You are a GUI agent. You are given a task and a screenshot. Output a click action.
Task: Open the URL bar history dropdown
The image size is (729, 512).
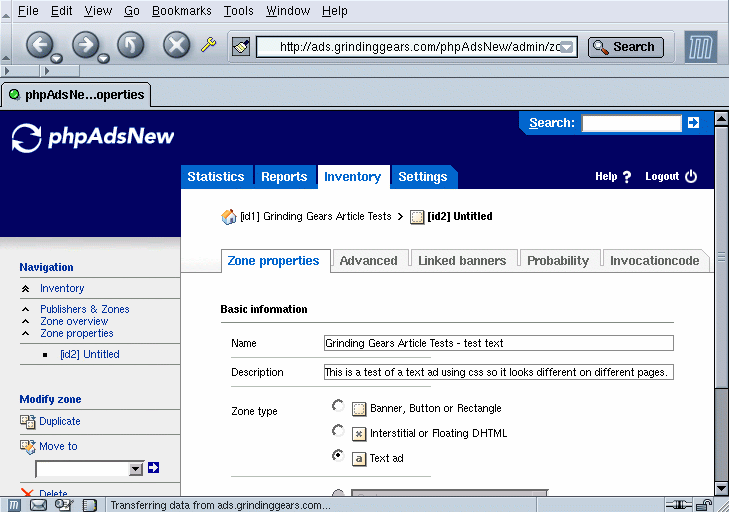pyautogui.click(x=567, y=47)
